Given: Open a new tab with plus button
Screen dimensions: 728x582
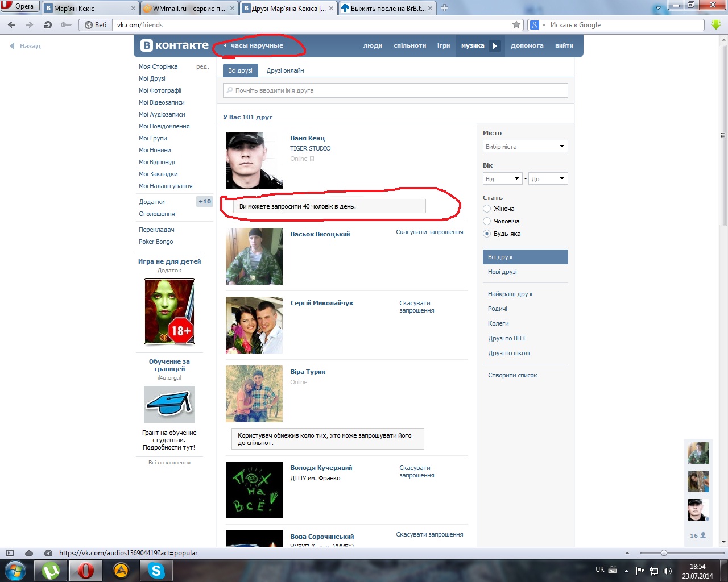Looking at the screenshot, I should [x=445, y=8].
